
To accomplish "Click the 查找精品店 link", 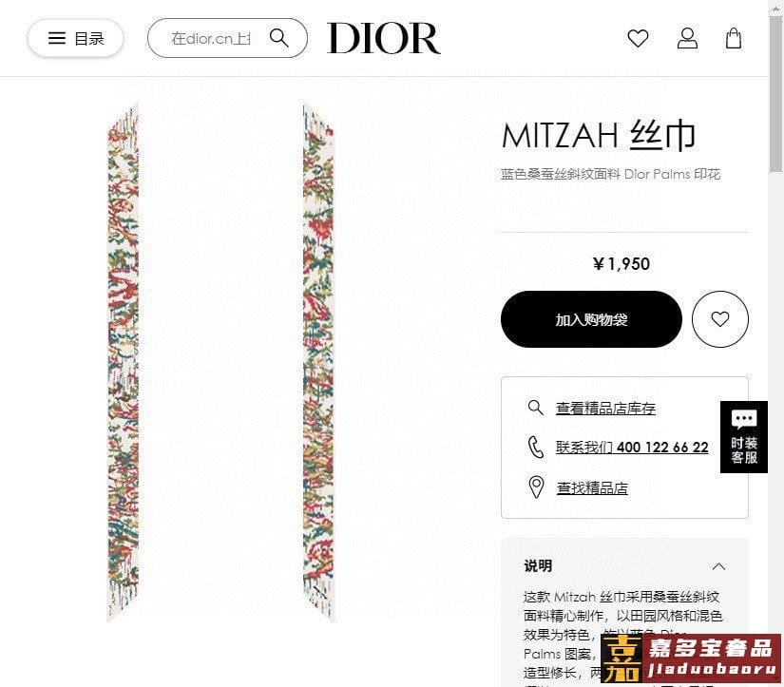I will tap(592, 488).
